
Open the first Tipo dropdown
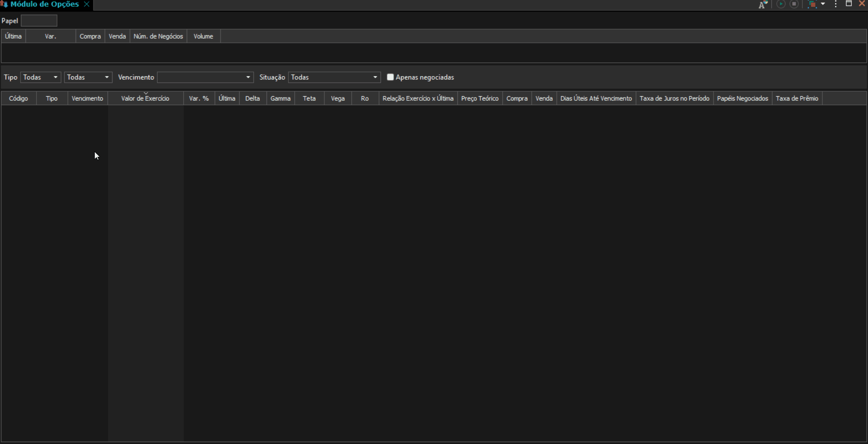point(41,77)
